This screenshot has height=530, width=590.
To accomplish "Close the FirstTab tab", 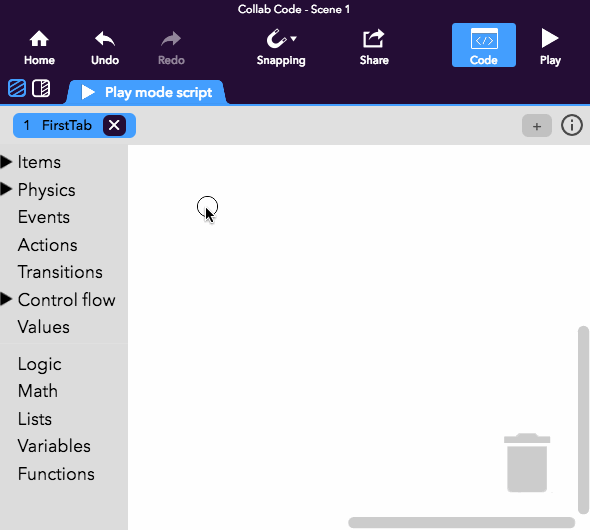I will pos(114,125).
